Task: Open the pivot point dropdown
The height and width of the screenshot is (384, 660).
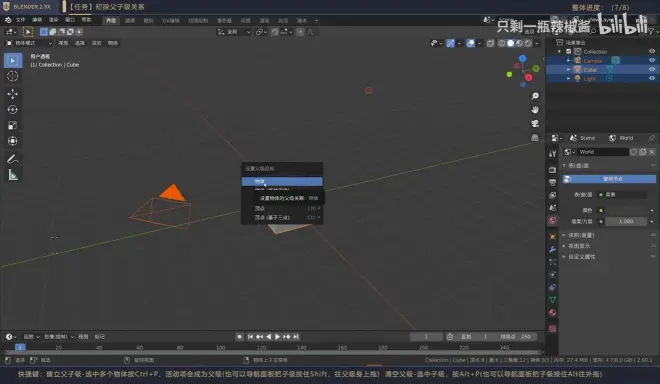Action: (x=261, y=32)
